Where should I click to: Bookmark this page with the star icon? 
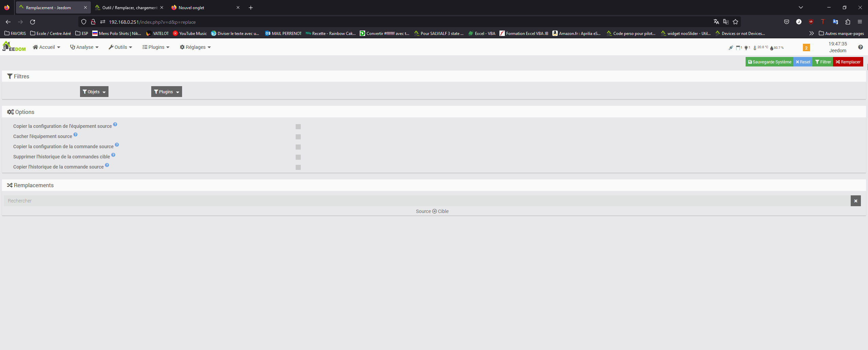735,22
